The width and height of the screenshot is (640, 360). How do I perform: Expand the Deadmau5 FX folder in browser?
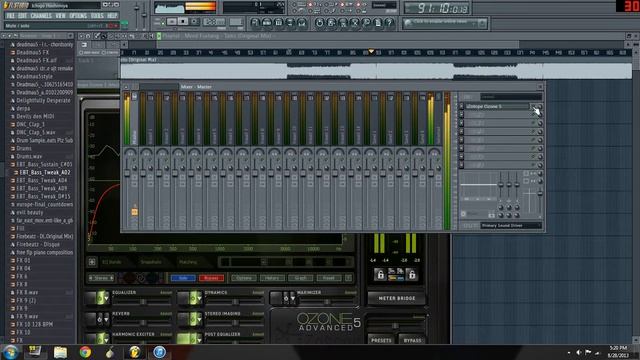[33, 53]
